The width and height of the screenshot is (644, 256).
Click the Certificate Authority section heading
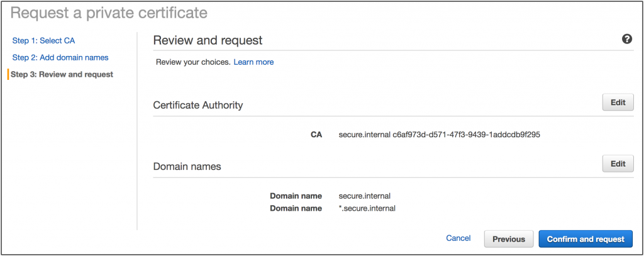point(198,105)
